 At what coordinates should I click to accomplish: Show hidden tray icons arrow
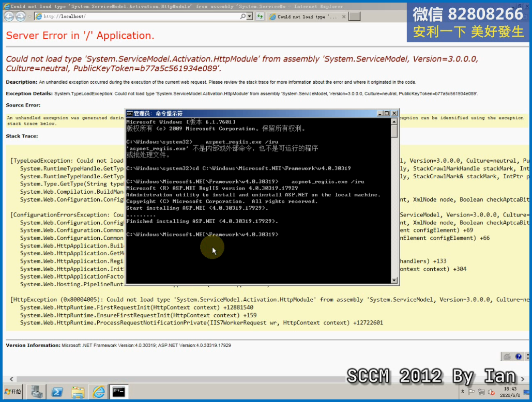pos(462,392)
